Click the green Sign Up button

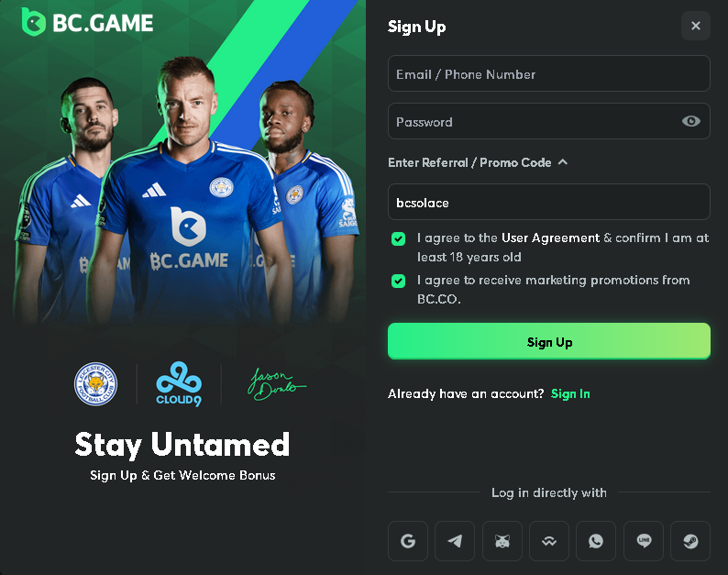pos(549,341)
